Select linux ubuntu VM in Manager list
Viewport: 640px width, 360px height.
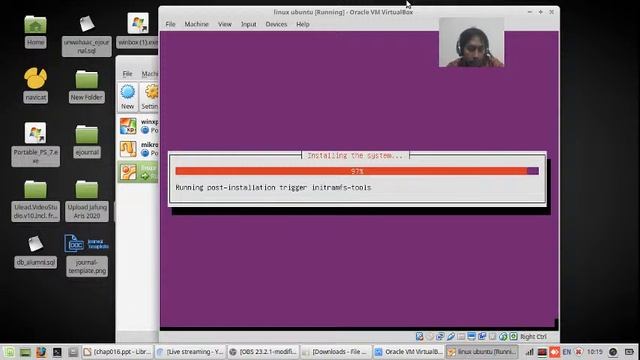pos(138,172)
